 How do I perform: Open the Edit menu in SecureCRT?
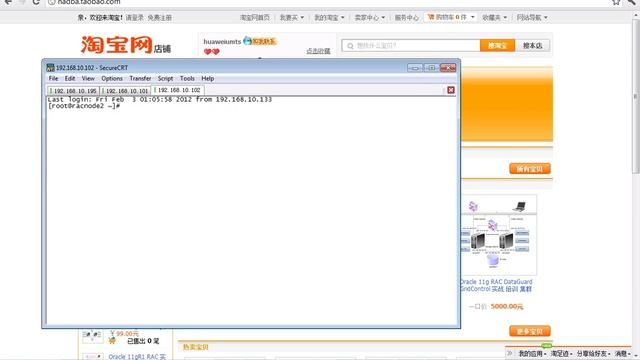click(70, 78)
